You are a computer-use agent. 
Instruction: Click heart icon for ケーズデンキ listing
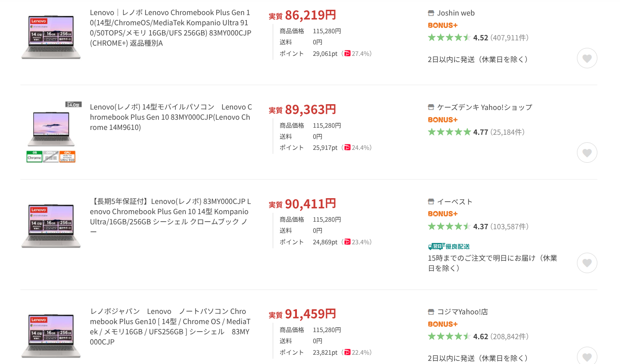587,153
